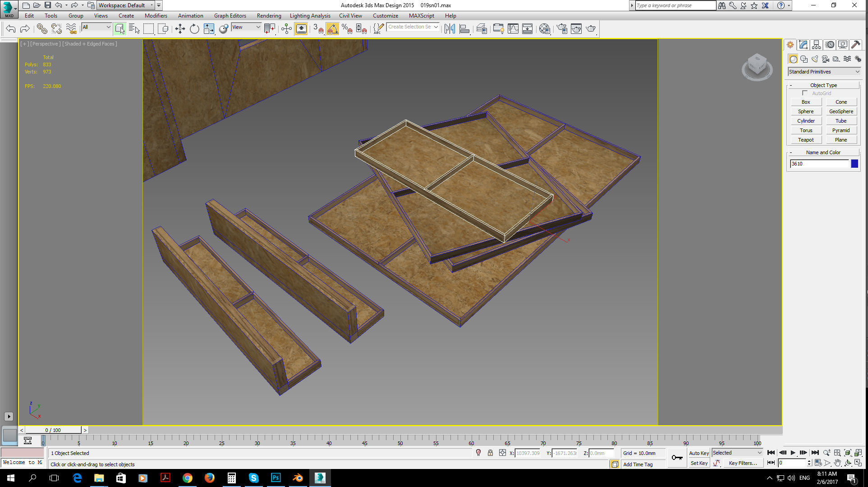Toggle the Percent Snap button
Image resolution: width=868 pixels, height=487 pixels.
[347, 29]
